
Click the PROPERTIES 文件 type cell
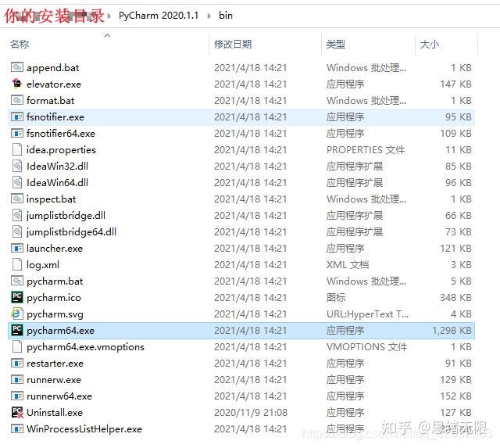point(366,149)
